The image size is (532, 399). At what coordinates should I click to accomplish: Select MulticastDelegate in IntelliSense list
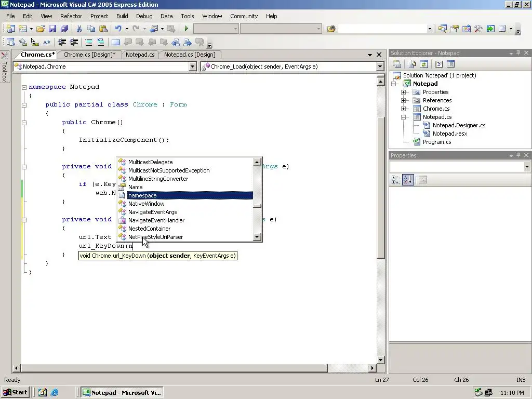click(x=150, y=162)
